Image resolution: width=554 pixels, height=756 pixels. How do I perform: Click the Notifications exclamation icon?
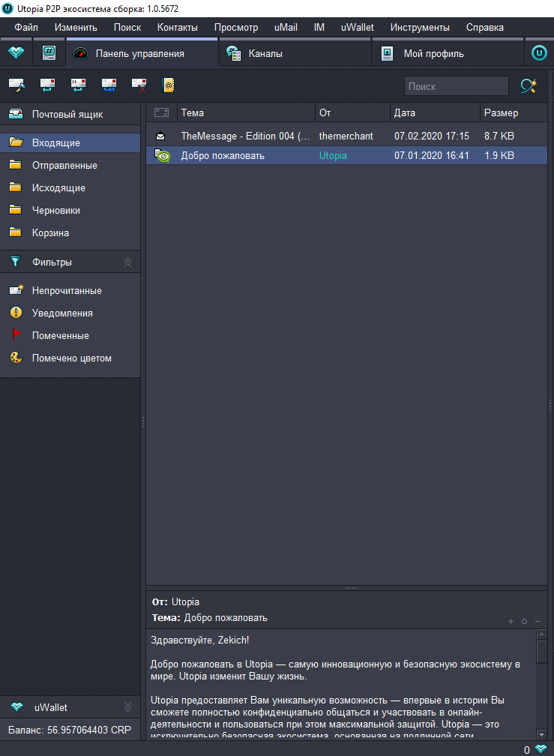click(16, 313)
